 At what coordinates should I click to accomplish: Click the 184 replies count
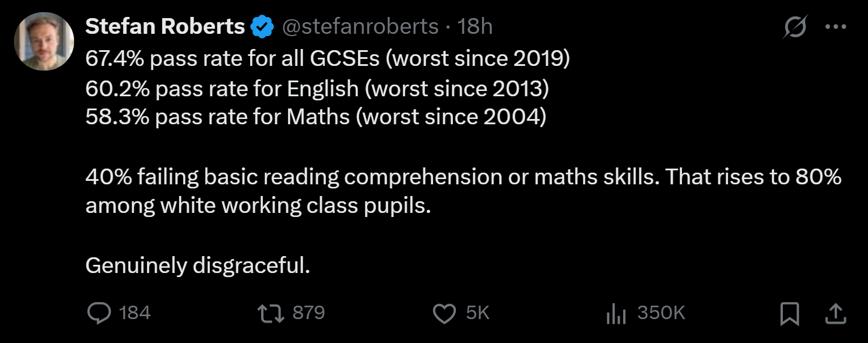(135, 313)
